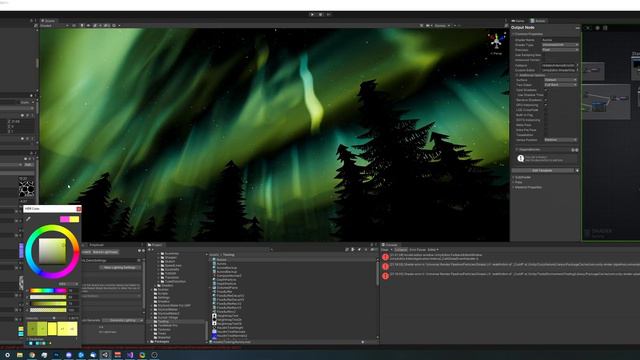
Task: Open the Scene tab
Action: click(48, 21)
